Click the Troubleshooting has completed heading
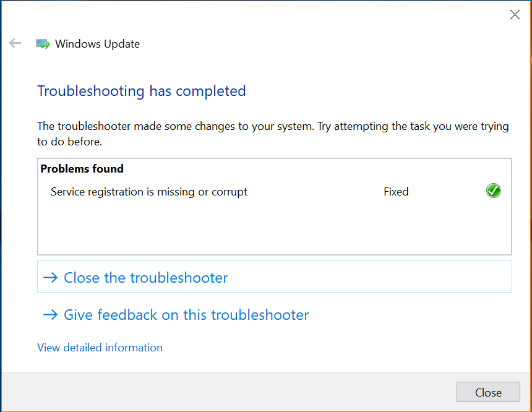 [x=142, y=92]
